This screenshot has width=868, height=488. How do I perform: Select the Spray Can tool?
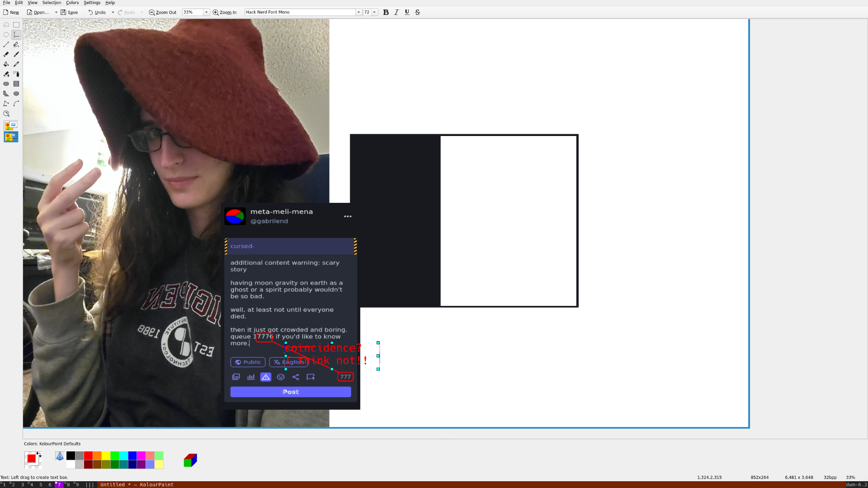pos(16,74)
